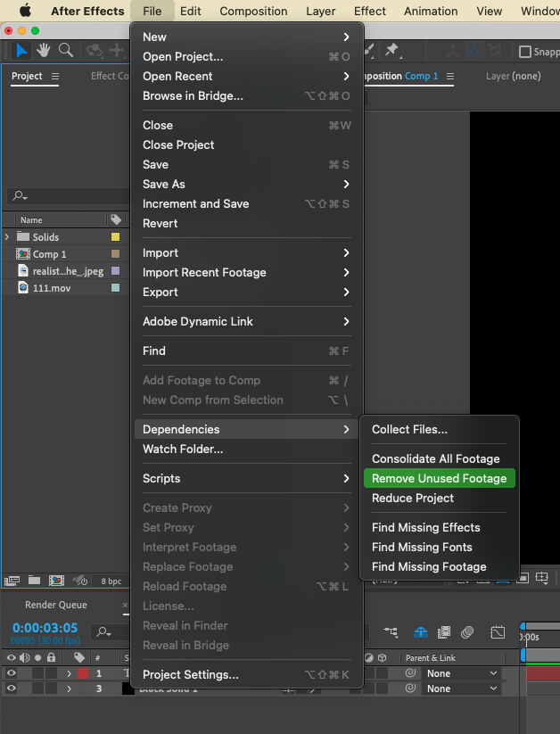Select the Puppet Pin tool
The image size is (560, 734).
(x=391, y=50)
